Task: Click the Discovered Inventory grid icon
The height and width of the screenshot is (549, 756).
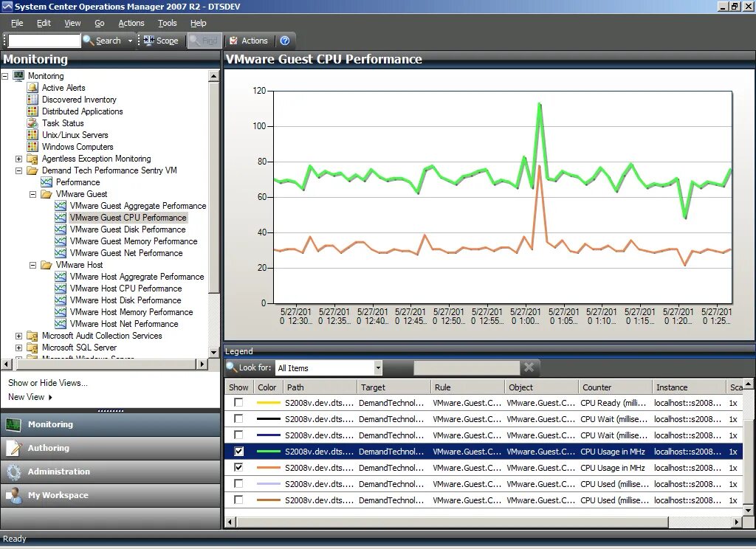Action: point(32,100)
